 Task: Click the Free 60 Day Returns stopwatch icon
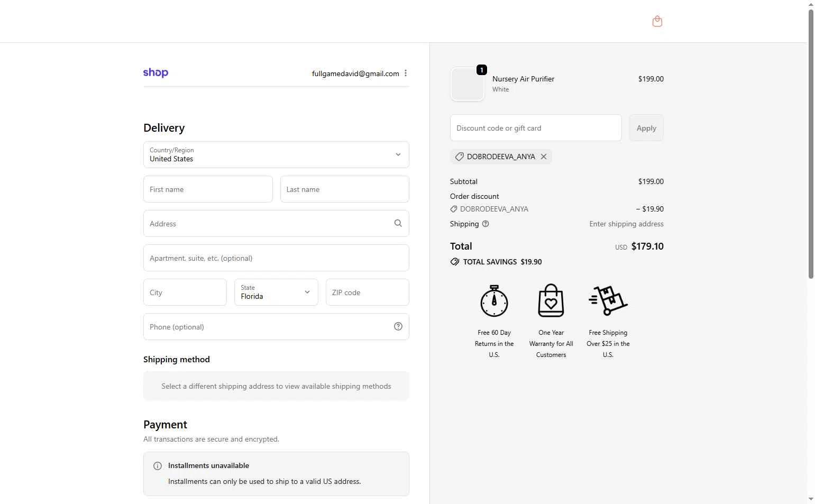pos(494,301)
